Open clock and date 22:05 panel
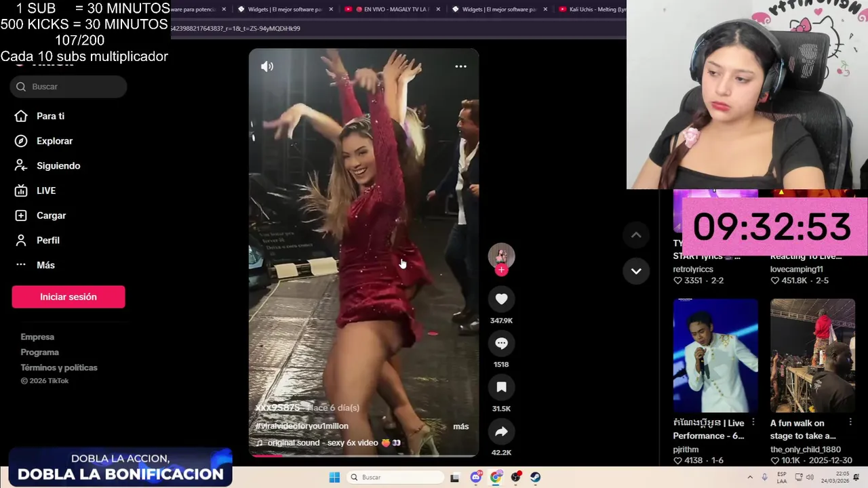The image size is (868, 488). 834,477
